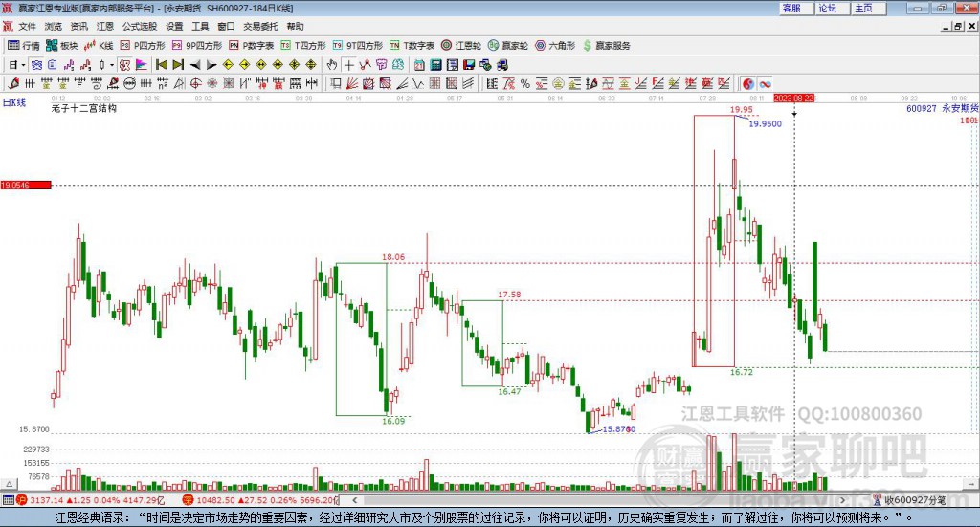980x527 pixels.
Task: Click the 论坛 forum button
Action: coord(833,8)
